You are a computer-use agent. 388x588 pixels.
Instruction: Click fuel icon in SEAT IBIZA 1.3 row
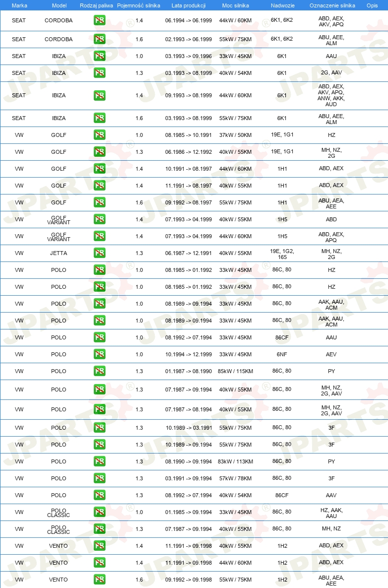(x=99, y=73)
